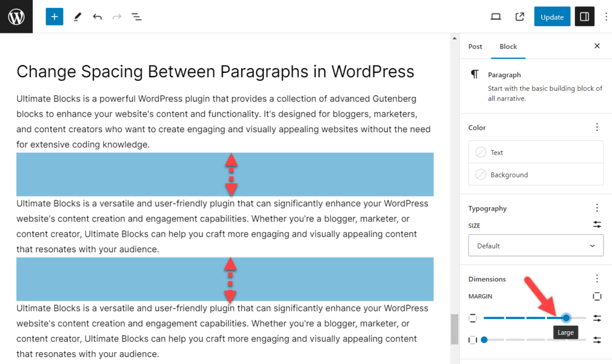Open the Text color setting
This screenshot has height=364, width=612.
tap(535, 152)
